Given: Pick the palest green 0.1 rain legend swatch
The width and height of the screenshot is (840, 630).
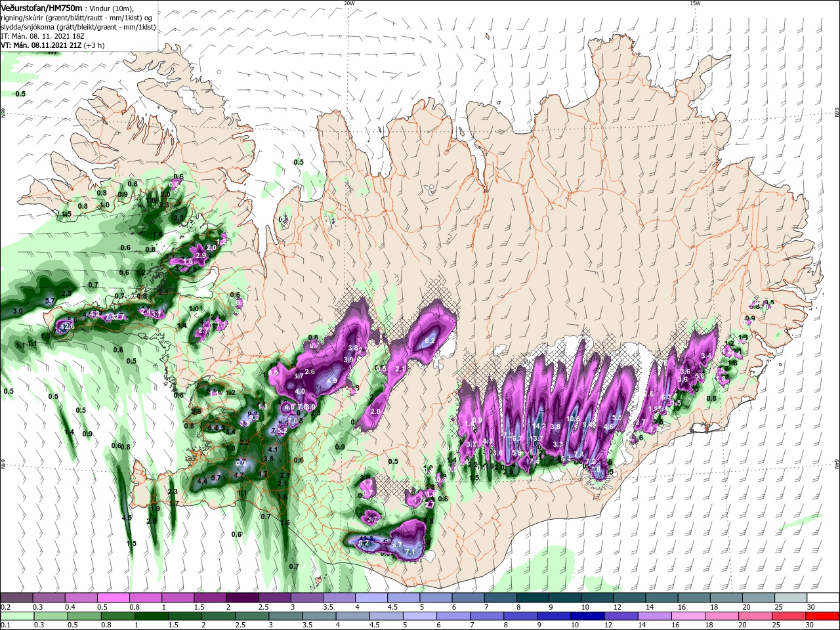Looking at the screenshot, I should [x=16, y=616].
